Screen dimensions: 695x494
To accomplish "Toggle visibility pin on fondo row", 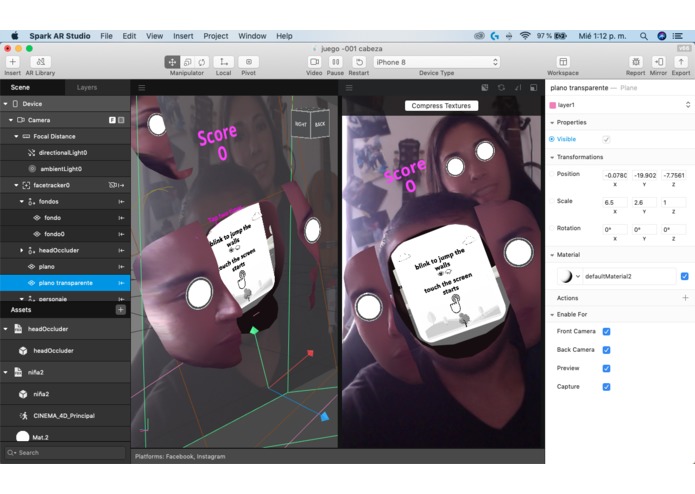I will point(121,218).
